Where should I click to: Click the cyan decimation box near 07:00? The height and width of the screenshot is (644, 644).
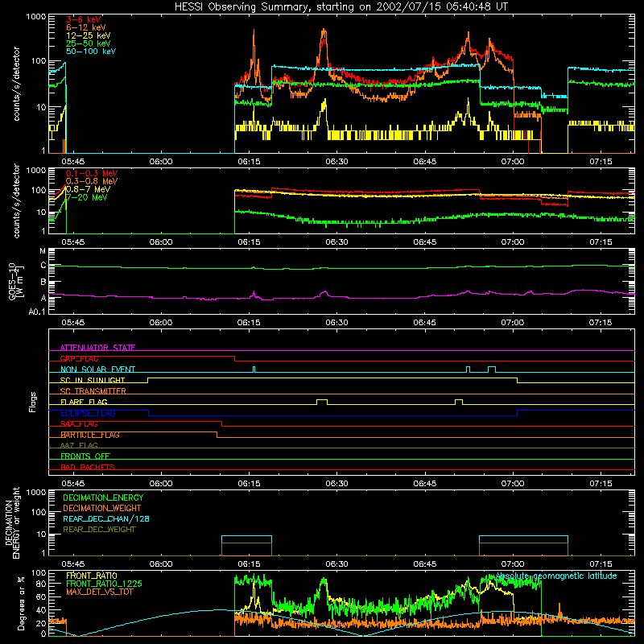pyautogui.click(x=524, y=546)
